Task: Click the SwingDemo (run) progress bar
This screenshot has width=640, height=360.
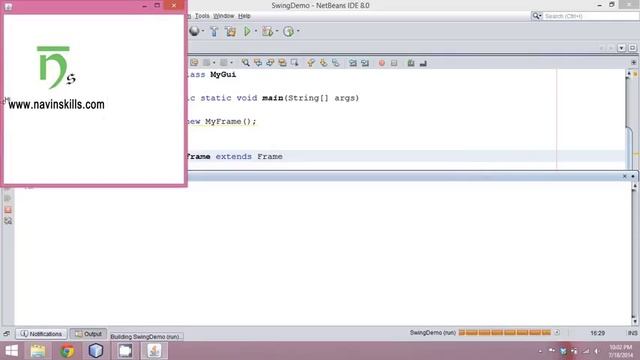Action: point(504,333)
